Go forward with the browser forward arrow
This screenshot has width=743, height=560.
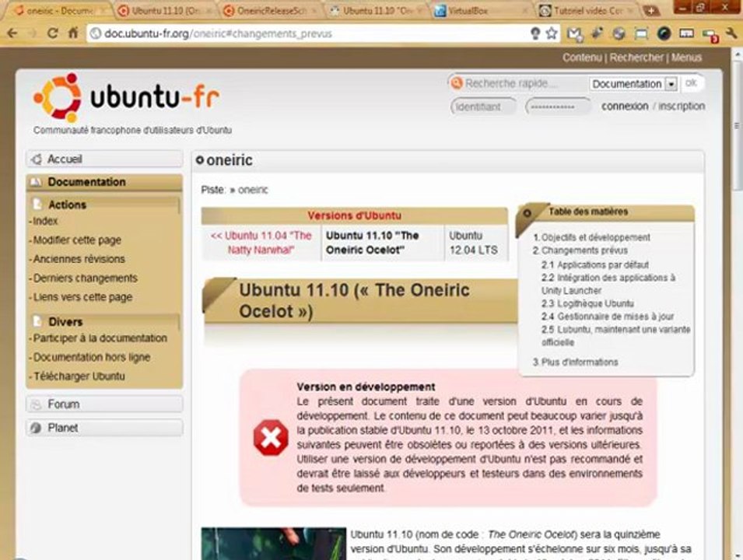pos(32,33)
